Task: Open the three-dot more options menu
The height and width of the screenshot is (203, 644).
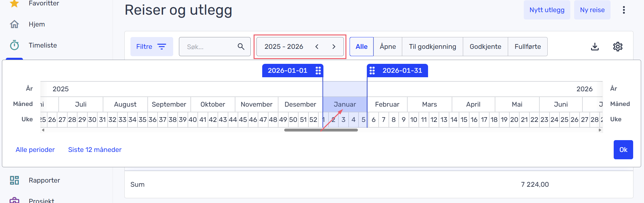Action: click(624, 10)
